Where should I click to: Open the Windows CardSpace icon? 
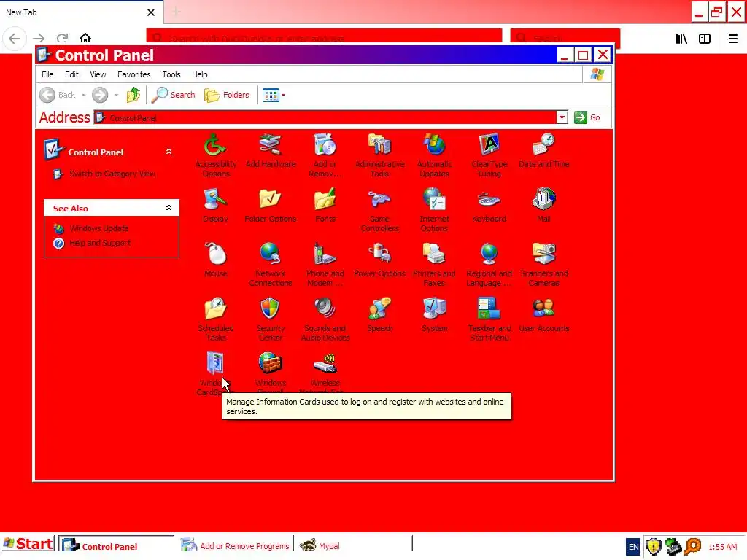215,364
